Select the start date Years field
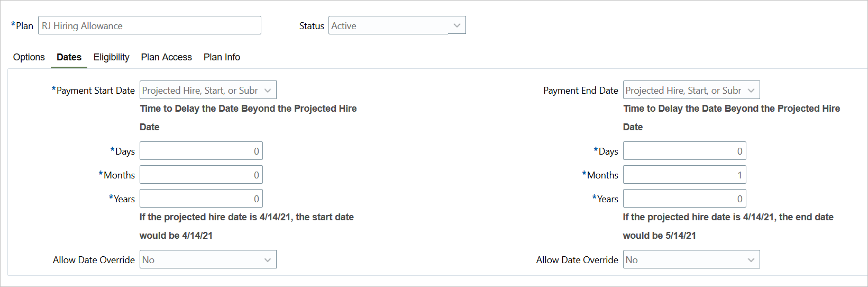 (201, 199)
